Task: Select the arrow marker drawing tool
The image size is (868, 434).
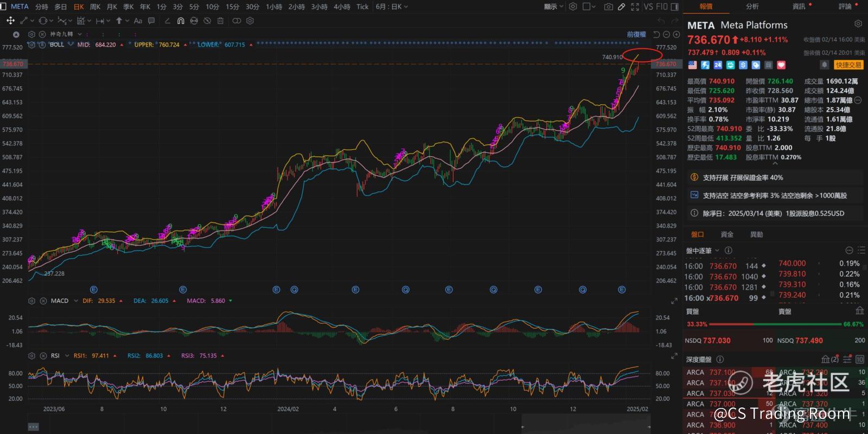Action: tap(119, 21)
